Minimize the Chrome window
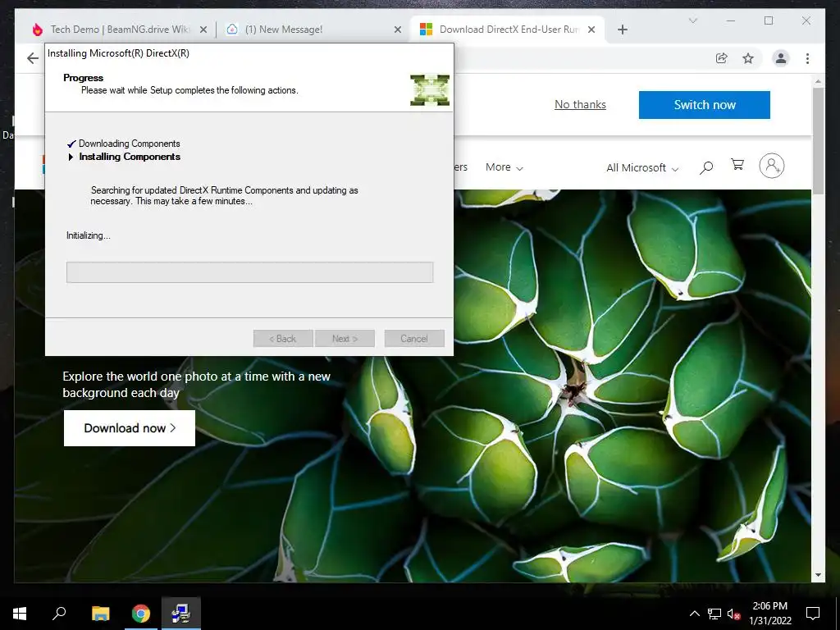The image size is (840, 630). 731,21
